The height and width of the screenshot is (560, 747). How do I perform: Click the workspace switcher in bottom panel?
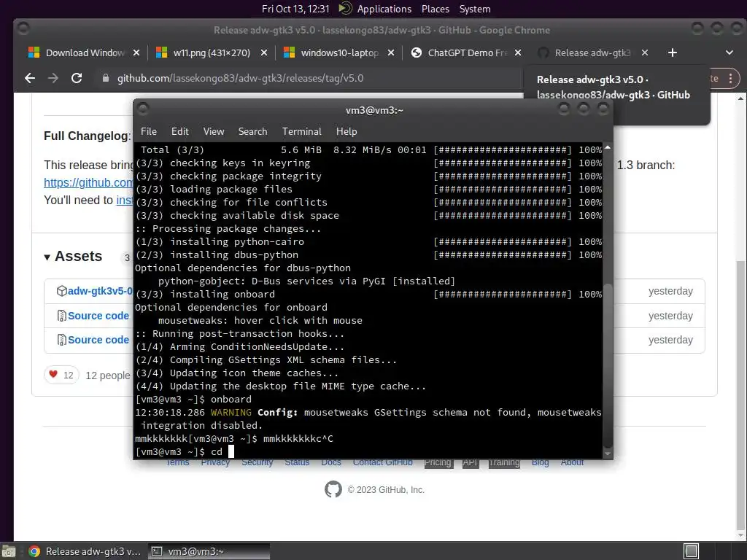[x=691, y=551]
